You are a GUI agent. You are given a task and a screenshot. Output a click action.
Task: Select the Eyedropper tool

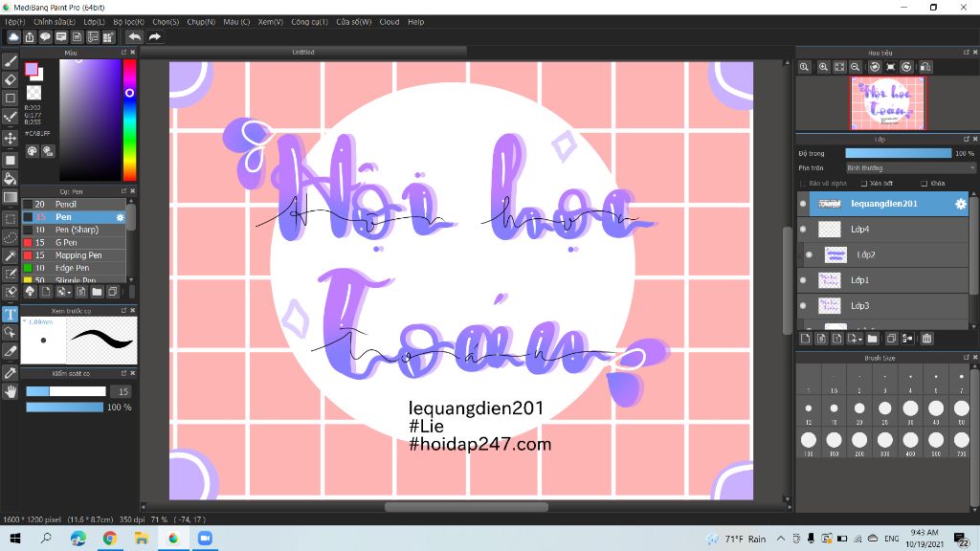coord(10,373)
